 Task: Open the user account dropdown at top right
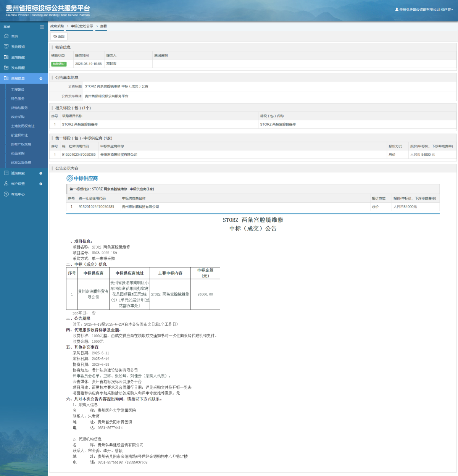click(424, 10)
